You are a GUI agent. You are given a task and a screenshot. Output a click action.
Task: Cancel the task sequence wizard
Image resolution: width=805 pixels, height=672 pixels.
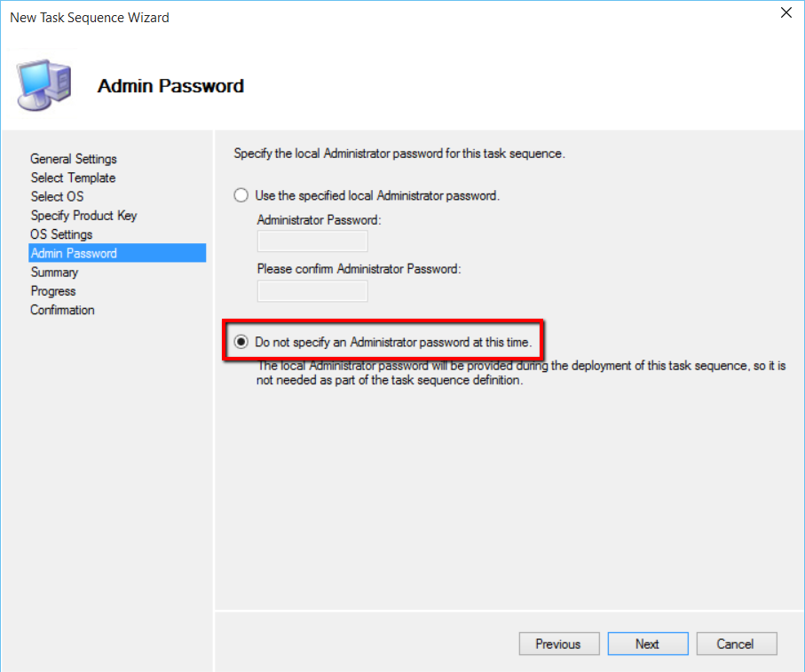tap(736, 644)
